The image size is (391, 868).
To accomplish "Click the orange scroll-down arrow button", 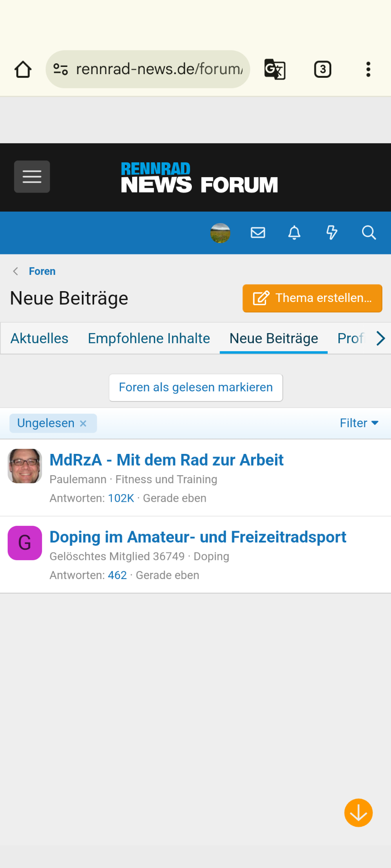I will 358,813.
